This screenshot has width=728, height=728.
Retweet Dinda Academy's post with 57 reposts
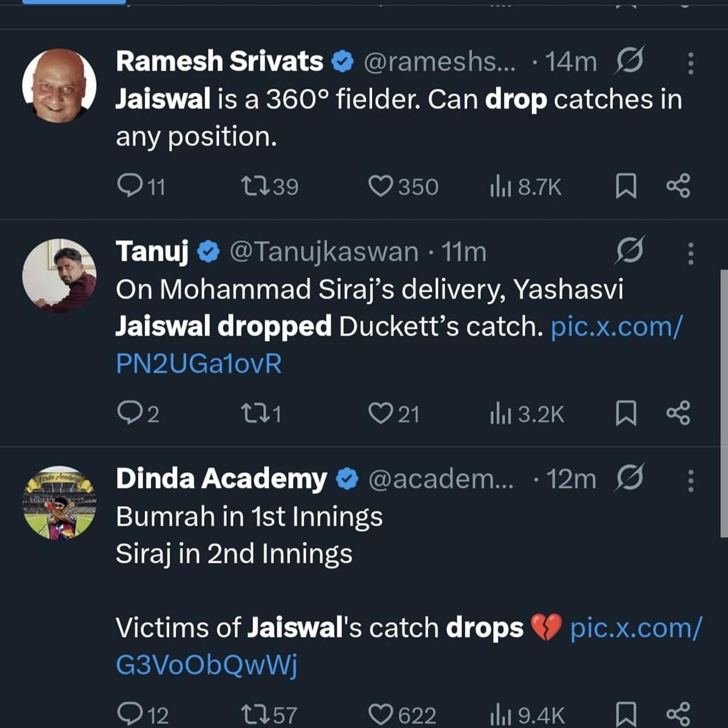[255, 715]
